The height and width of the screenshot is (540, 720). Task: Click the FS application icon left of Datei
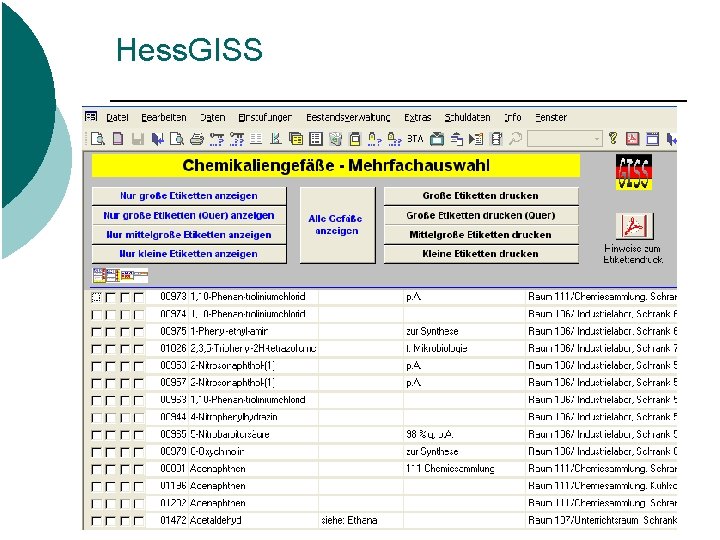click(x=91, y=117)
